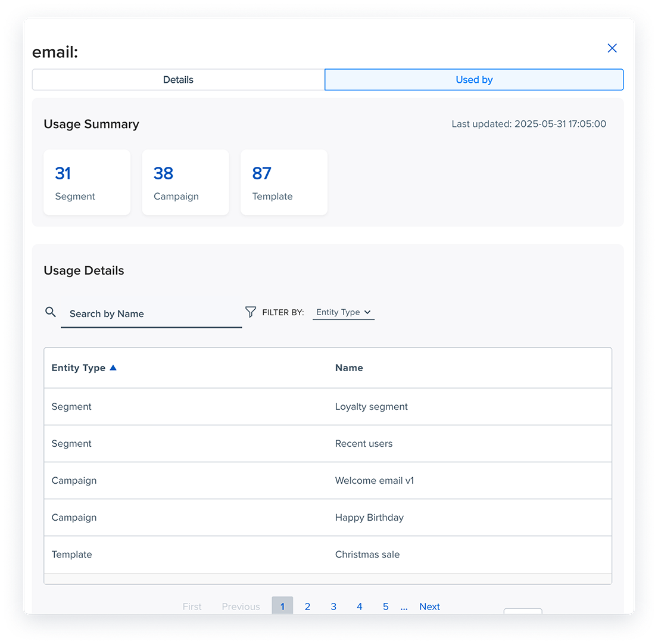
Task: Go to page 4
Action: pos(360,606)
